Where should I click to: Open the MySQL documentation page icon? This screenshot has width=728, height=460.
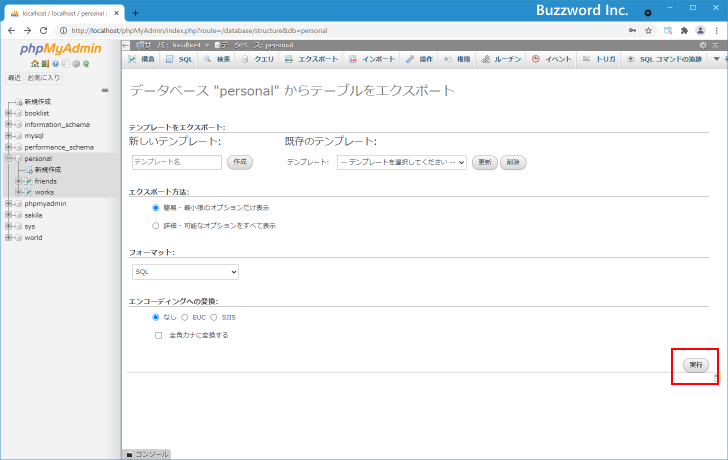click(x=65, y=64)
